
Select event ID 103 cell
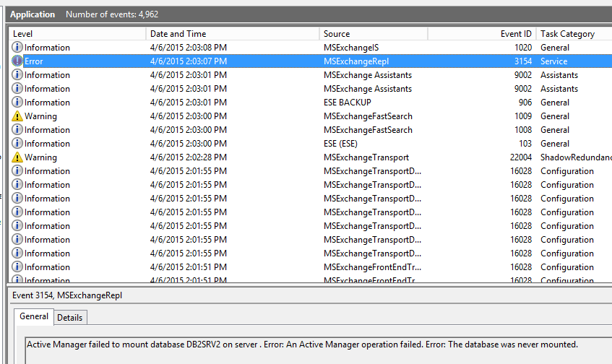[525, 144]
